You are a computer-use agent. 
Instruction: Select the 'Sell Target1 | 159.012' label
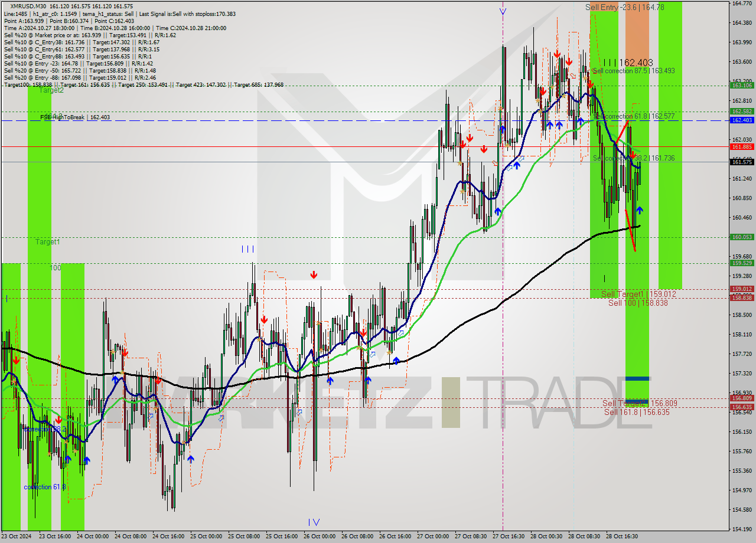point(639,294)
